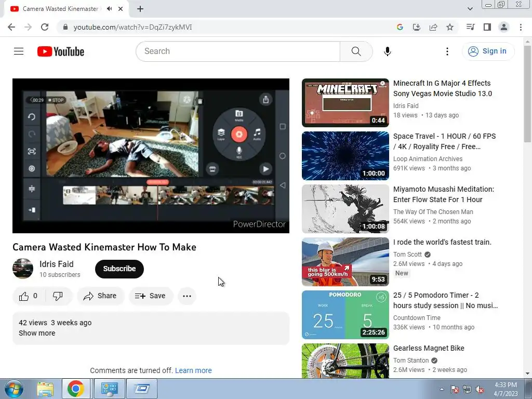Open Minecraft In G Major 4 Effects title
The width and height of the screenshot is (532, 399).
click(443, 88)
